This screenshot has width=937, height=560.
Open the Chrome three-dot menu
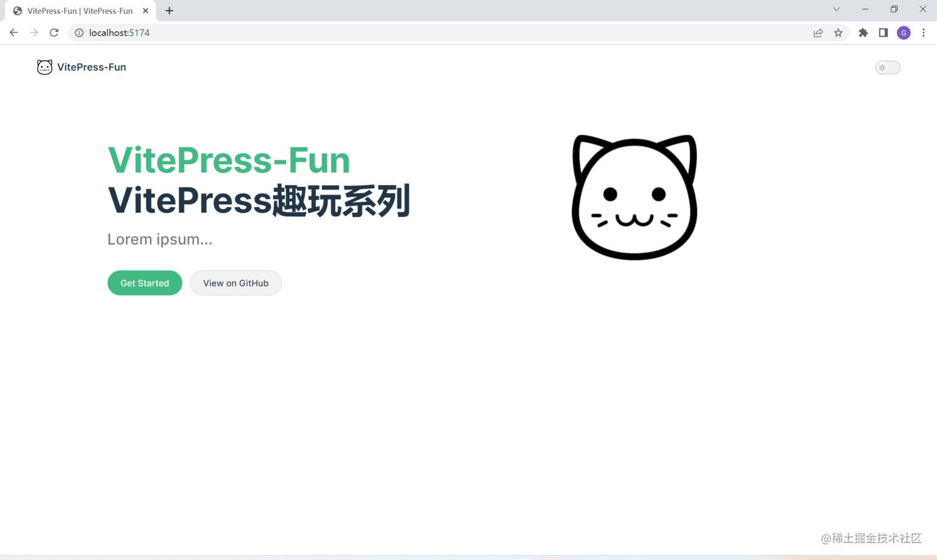[x=923, y=33]
